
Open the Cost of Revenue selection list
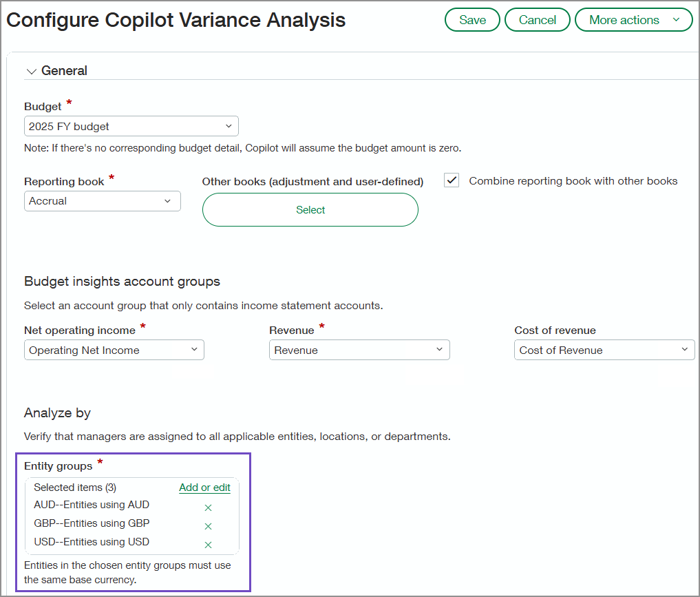pos(604,350)
